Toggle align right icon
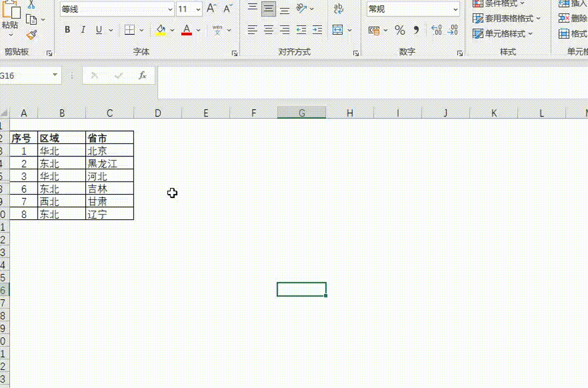The image size is (588, 388). 285,29
